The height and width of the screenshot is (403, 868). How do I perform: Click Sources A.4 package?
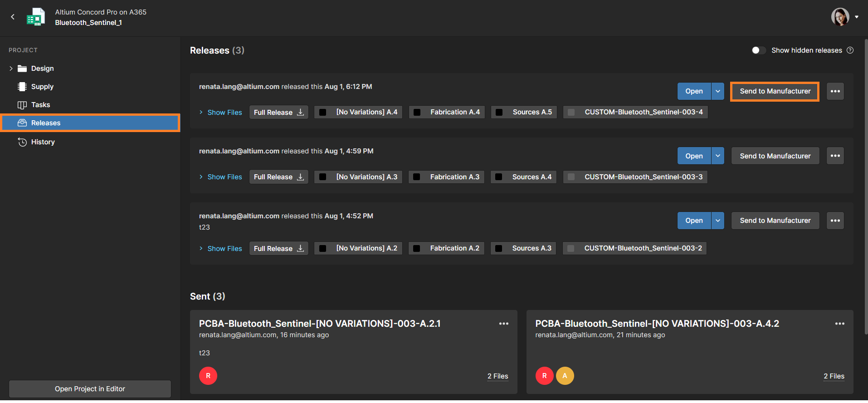click(523, 177)
